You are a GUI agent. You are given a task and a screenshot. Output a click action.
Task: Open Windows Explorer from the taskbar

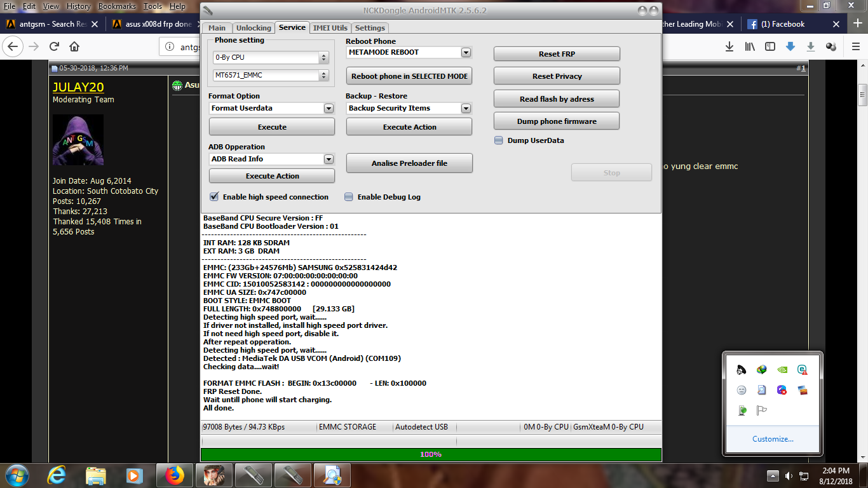point(95,475)
